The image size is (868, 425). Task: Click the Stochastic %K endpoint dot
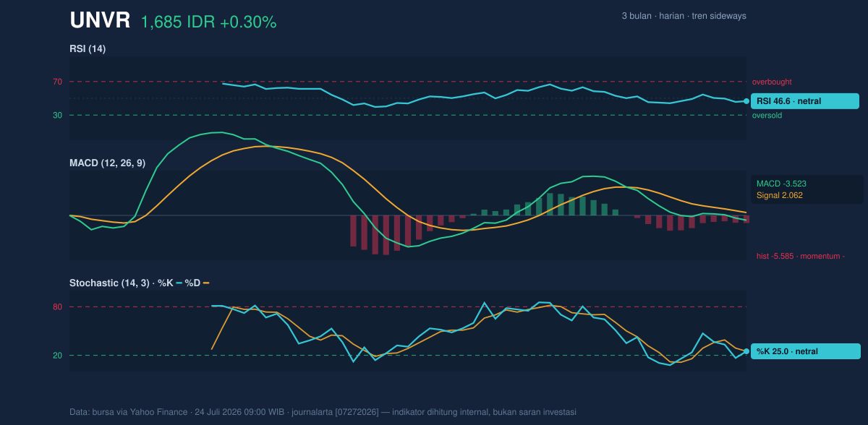pyautogui.click(x=746, y=351)
